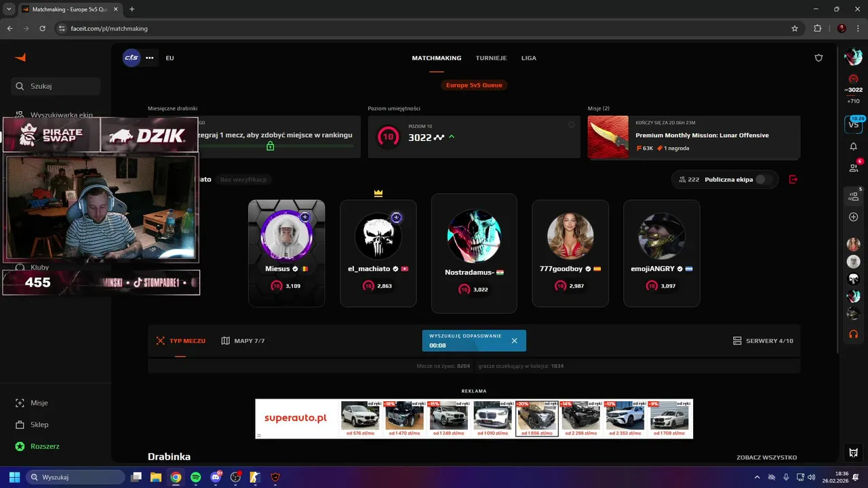Viewport: 868px width, 488px height.
Task: Open Nostradamus- player avatar
Action: coord(474,236)
